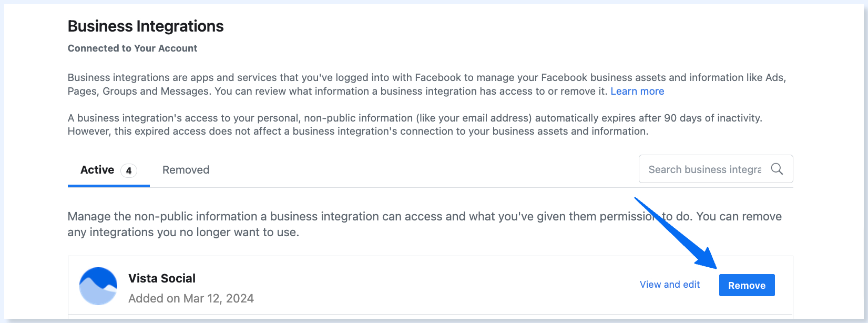Focus the Search business integrations field
Image resolution: width=868 pixels, height=323 pixels.
coord(716,169)
